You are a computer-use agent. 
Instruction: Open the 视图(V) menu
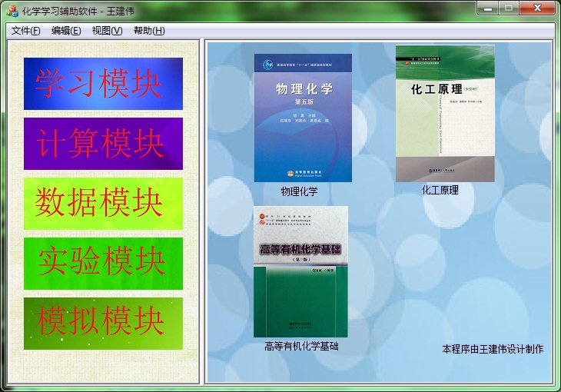click(x=107, y=31)
